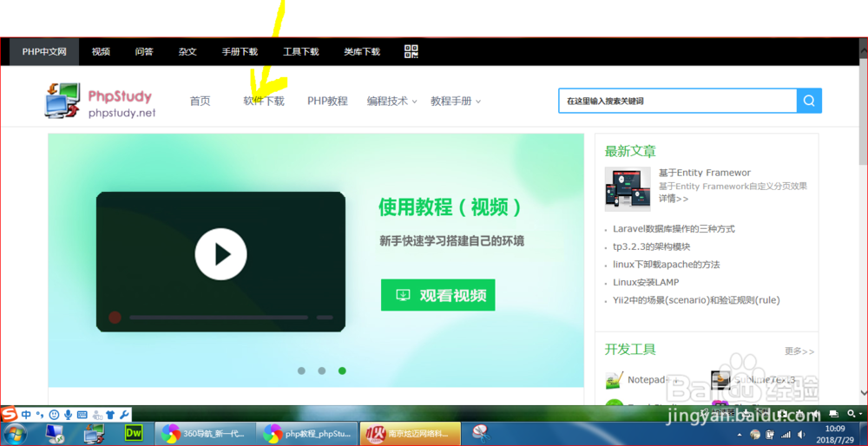Open the Yii2中的场景(scenario) article

coord(696,300)
